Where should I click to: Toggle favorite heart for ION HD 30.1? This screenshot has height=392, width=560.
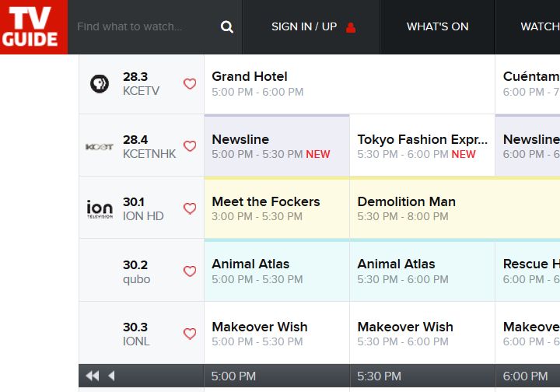tap(190, 208)
